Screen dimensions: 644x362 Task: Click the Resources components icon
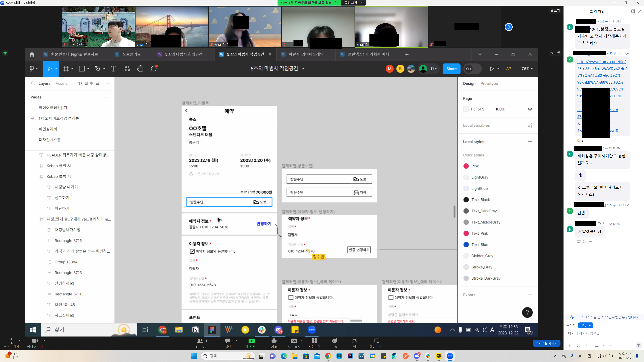click(x=127, y=69)
